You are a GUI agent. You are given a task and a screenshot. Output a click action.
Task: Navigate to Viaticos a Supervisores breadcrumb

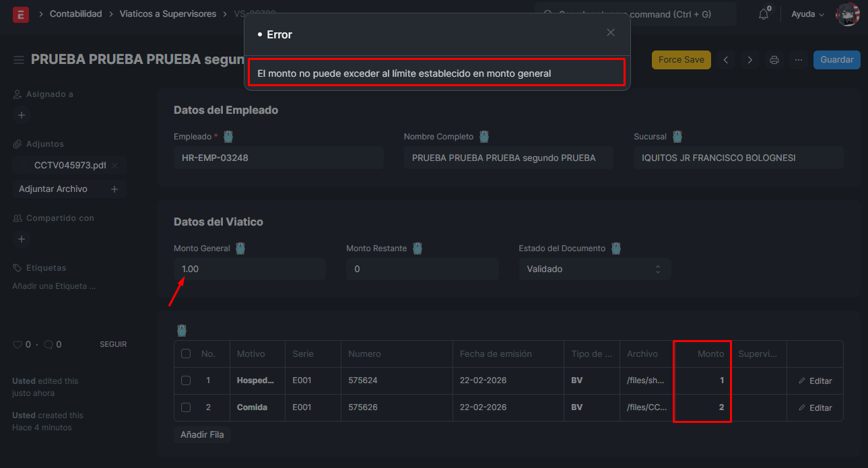point(168,14)
